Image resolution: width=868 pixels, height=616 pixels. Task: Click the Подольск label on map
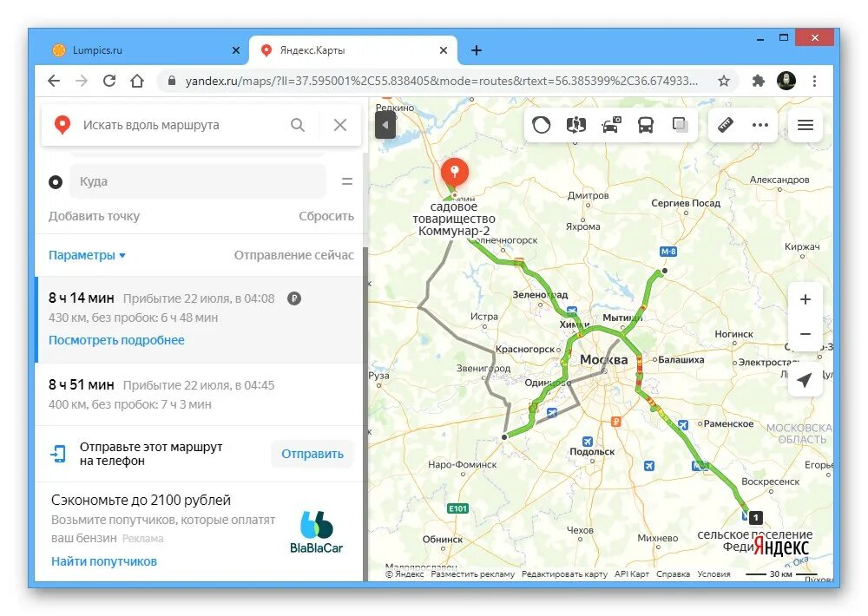pyautogui.click(x=592, y=452)
